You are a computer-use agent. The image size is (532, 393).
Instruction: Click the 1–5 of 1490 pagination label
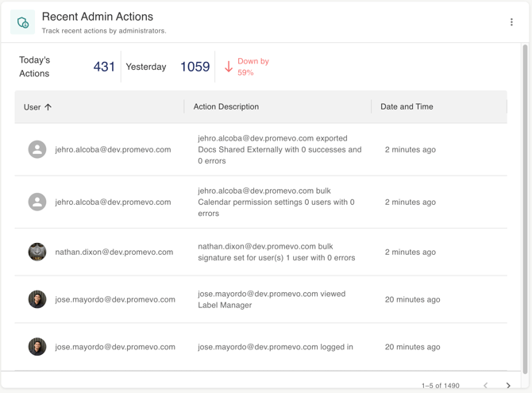[441, 386]
